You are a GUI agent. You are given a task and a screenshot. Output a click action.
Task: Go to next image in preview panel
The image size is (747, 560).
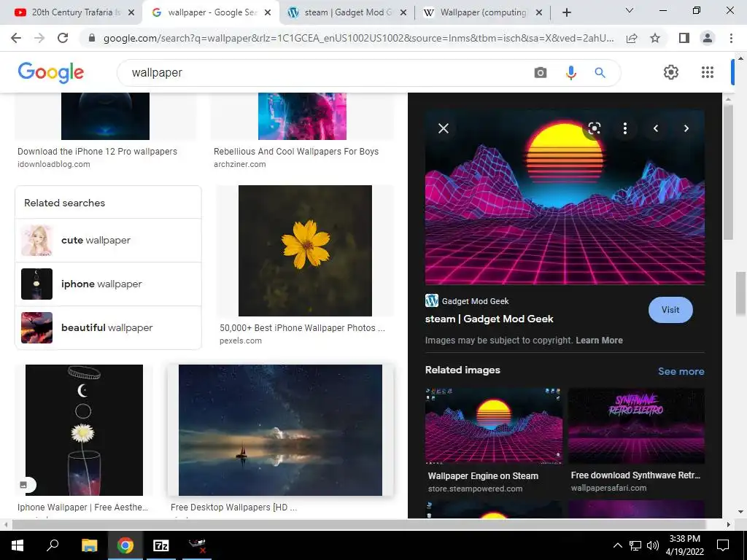(x=686, y=128)
